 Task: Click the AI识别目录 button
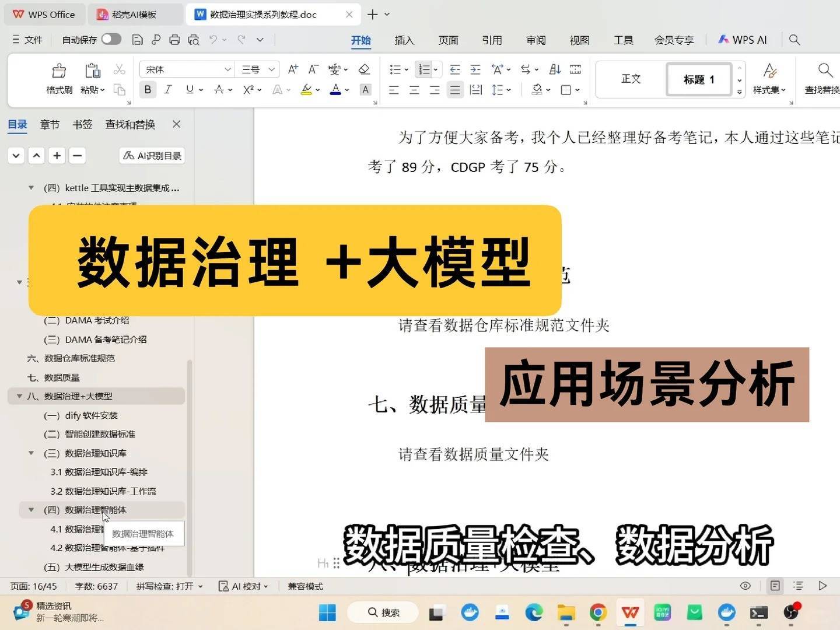pyautogui.click(x=151, y=155)
